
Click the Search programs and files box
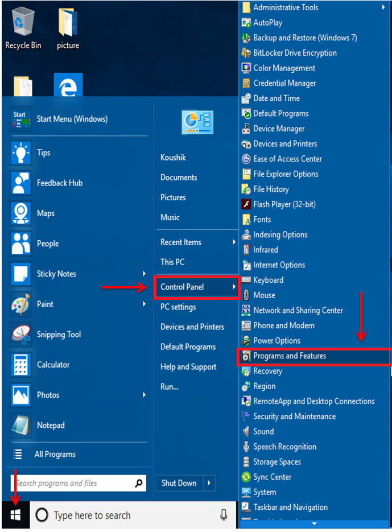(x=79, y=483)
